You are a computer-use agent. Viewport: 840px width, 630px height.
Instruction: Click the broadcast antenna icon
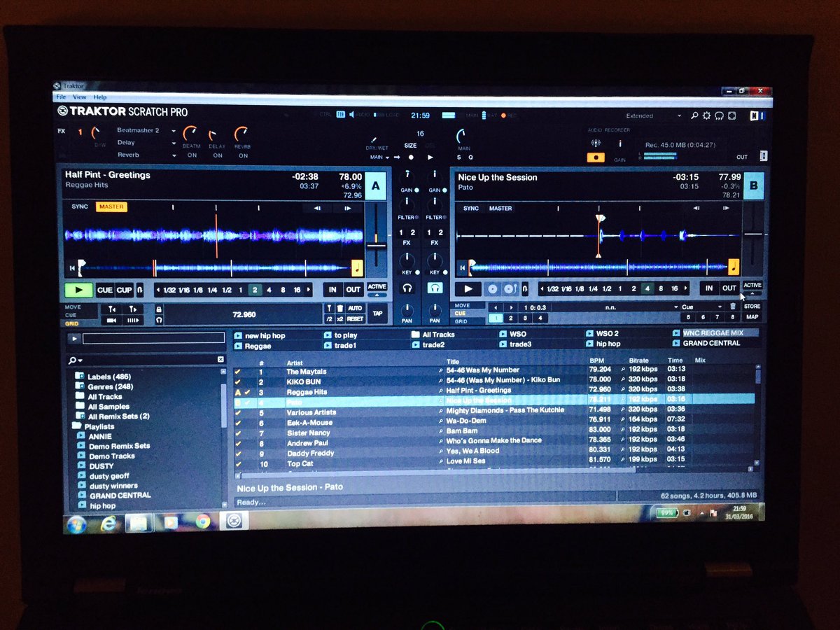[596, 143]
